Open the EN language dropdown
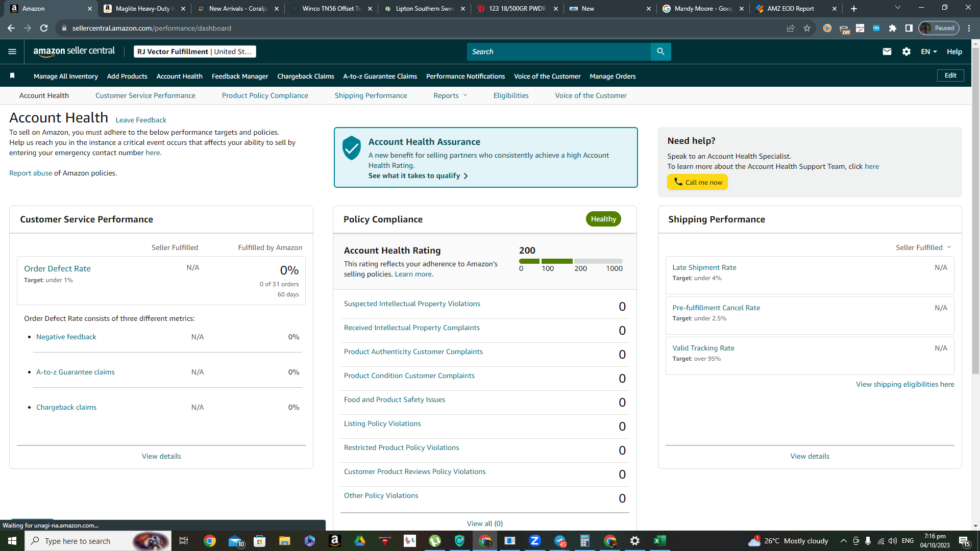980x551 pixels. [929, 52]
